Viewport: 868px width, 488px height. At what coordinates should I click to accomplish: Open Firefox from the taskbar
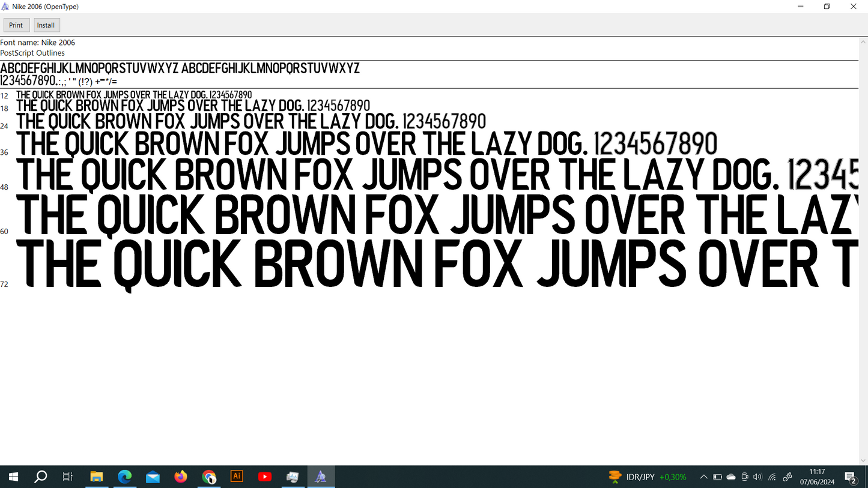pyautogui.click(x=180, y=476)
